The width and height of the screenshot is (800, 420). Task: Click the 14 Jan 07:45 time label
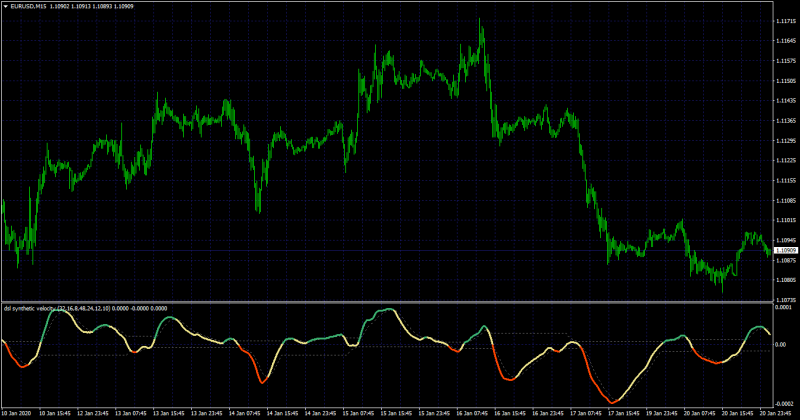click(x=244, y=413)
